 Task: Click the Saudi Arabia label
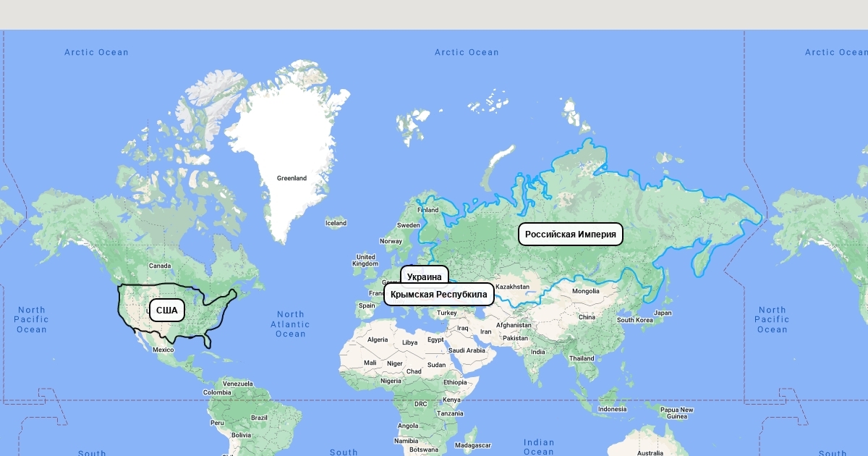tap(466, 350)
